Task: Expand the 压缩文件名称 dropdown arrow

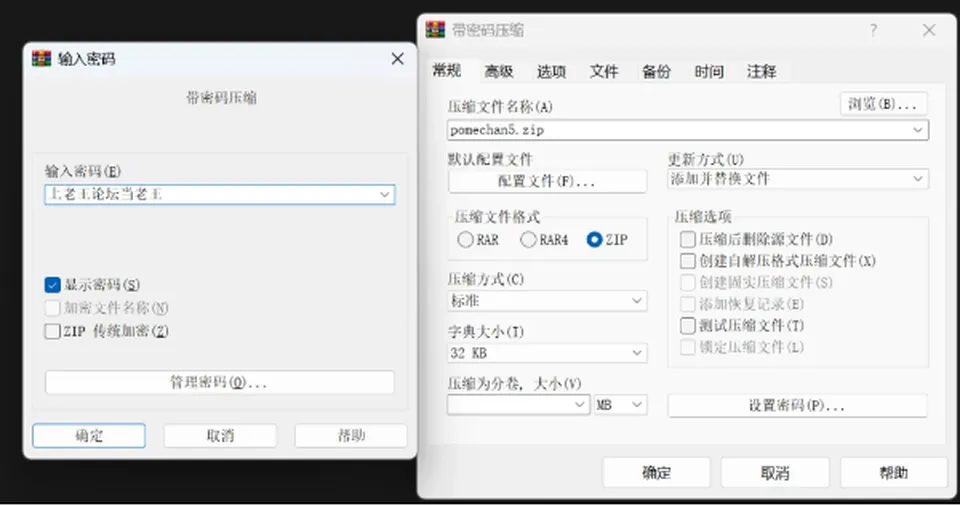Action: (918, 130)
